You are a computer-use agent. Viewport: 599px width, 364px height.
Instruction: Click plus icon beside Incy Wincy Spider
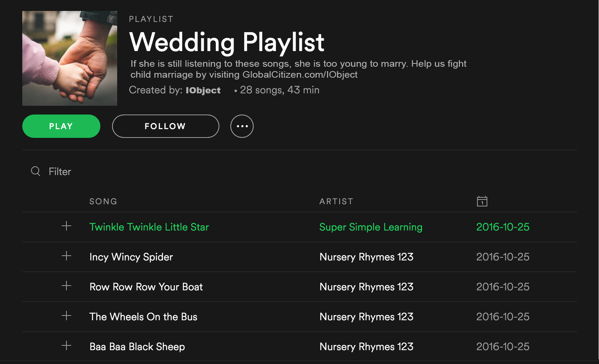[66, 256]
